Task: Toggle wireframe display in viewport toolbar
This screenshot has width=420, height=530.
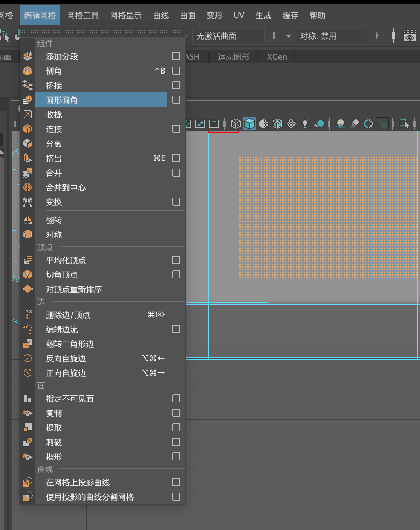Action: point(236,124)
